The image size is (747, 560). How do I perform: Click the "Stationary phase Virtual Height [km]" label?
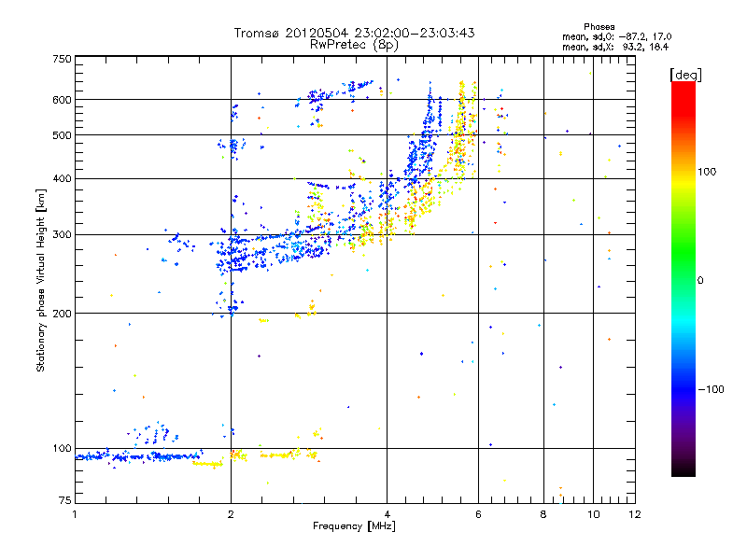click(41, 280)
